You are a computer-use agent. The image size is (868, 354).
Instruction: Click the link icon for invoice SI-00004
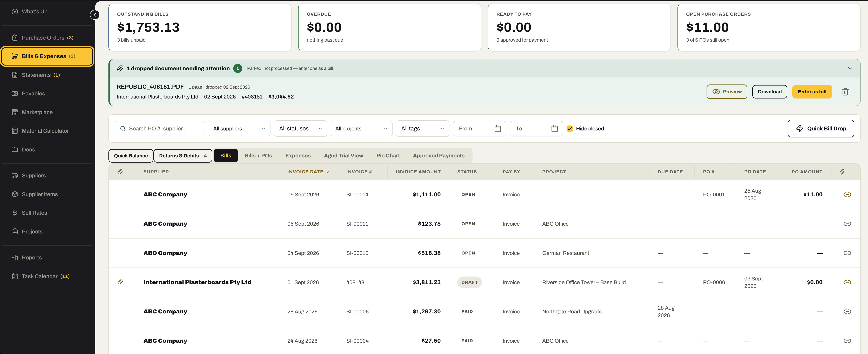pyautogui.click(x=847, y=341)
